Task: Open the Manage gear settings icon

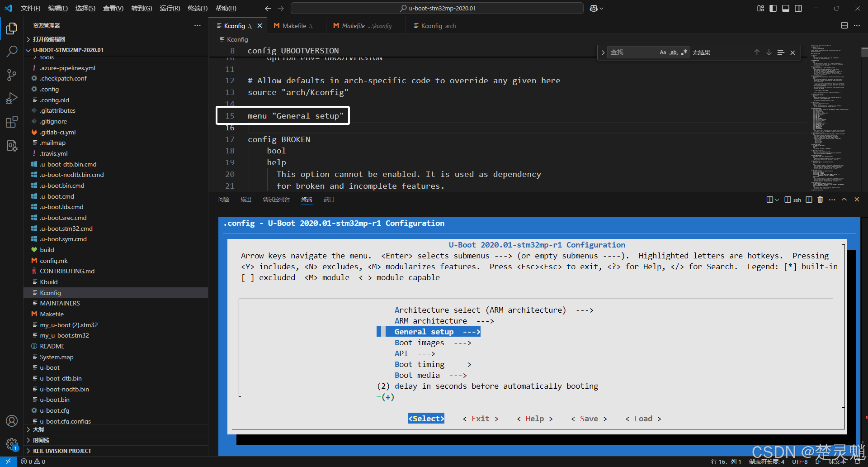Action: click(12, 444)
